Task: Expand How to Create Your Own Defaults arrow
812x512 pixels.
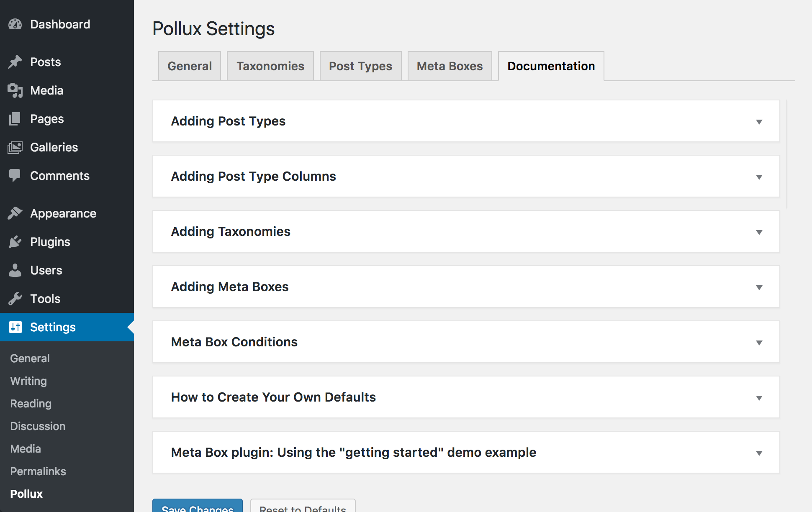Action: tap(759, 398)
